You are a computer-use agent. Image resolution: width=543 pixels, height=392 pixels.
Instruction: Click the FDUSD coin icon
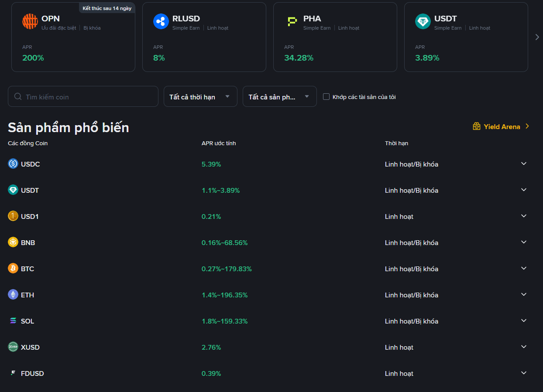[13, 373]
